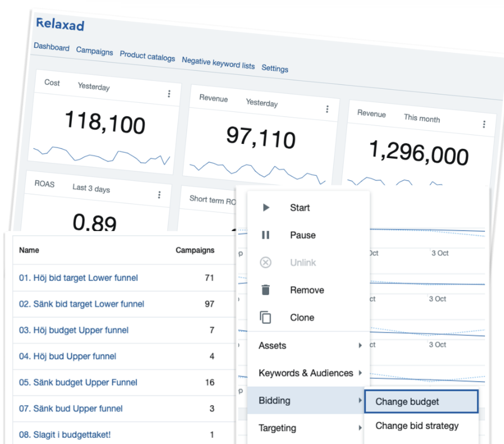
Task: Click the trash icon next to Remove
Action: 266,290
